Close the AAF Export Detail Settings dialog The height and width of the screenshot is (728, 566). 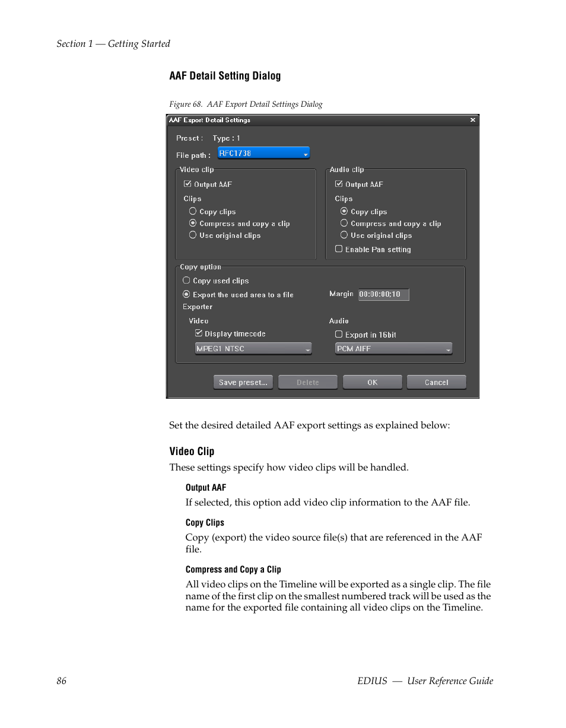click(x=473, y=120)
